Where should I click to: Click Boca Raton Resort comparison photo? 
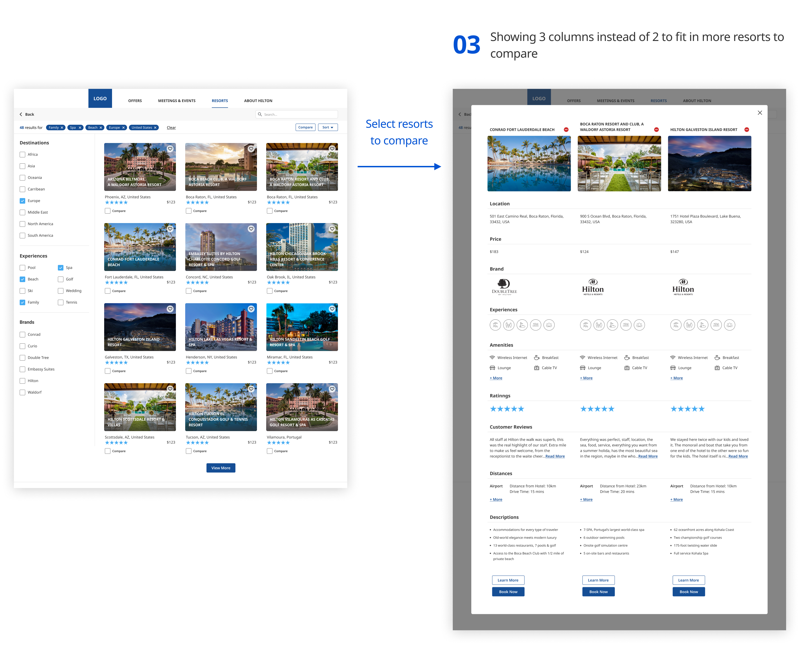click(619, 163)
